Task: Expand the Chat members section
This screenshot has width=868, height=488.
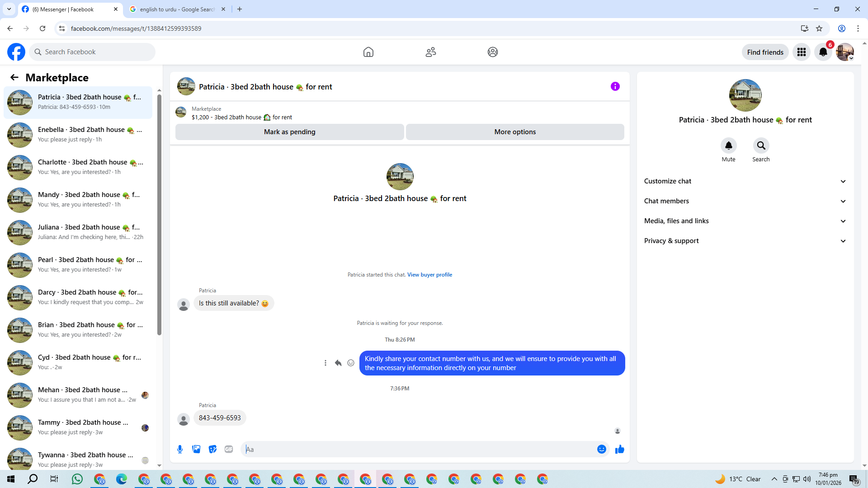Action: click(745, 201)
